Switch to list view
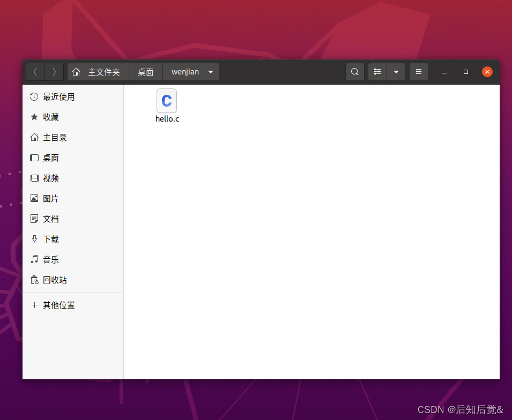The width and height of the screenshot is (512, 420). tap(377, 71)
